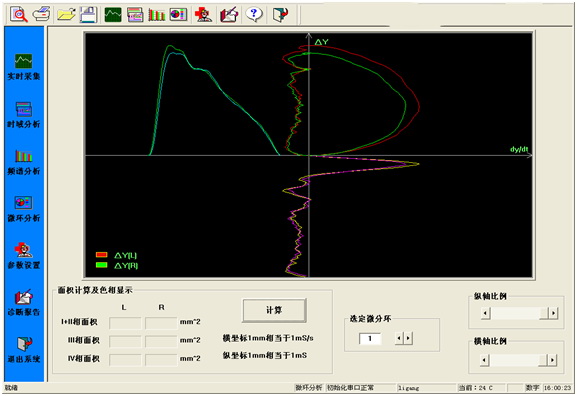Click left arrow of 纵轴比例 slider
Image resolution: width=577 pixels, height=396 pixels.
click(x=485, y=313)
